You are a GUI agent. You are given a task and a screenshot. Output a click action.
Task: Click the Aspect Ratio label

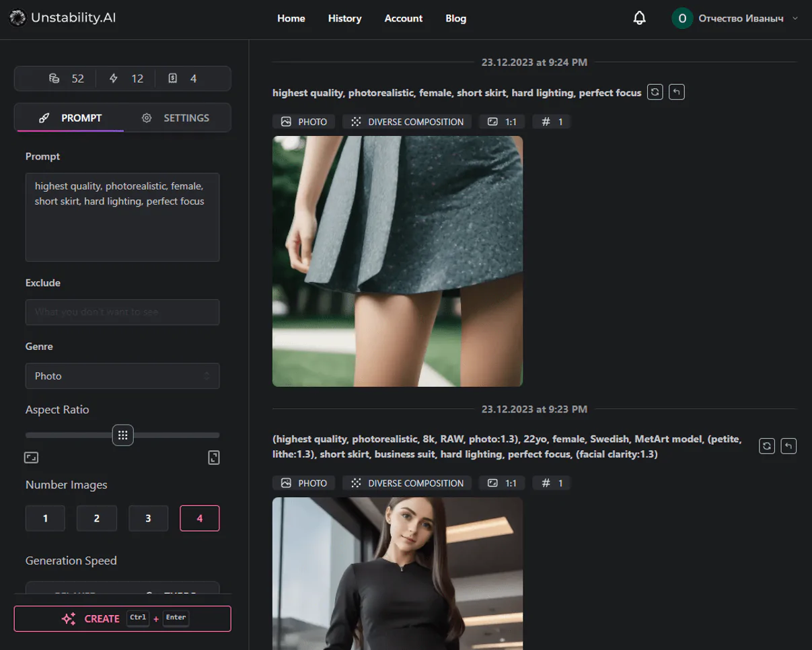coord(57,410)
